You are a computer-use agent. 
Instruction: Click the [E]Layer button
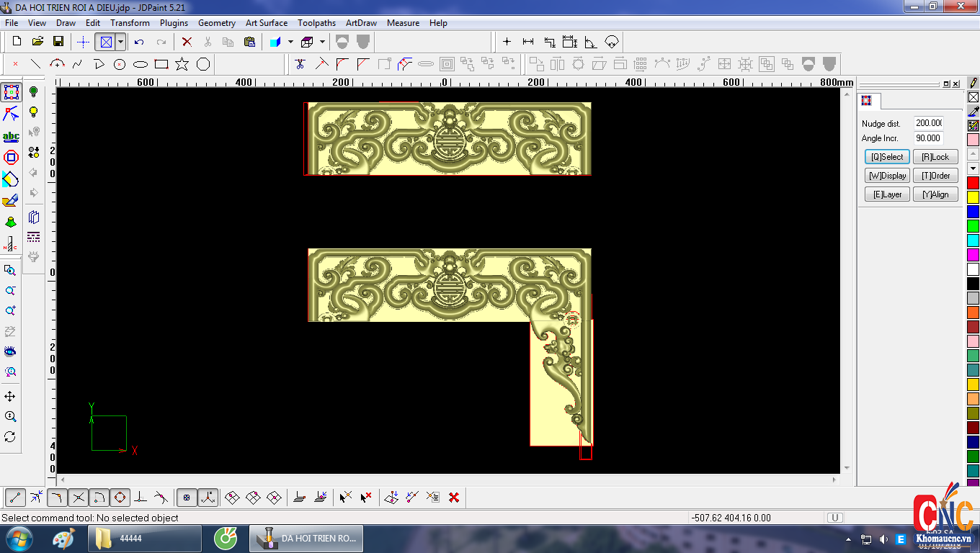coord(887,194)
